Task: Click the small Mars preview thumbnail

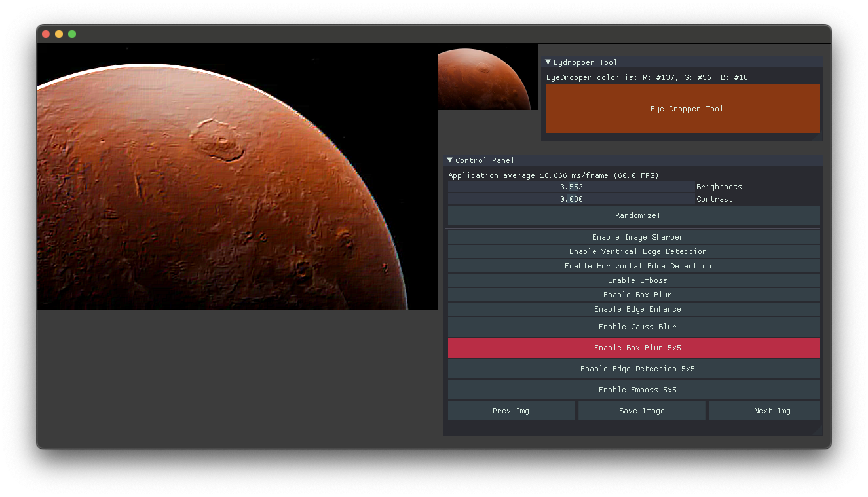Action: tap(487, 77)
